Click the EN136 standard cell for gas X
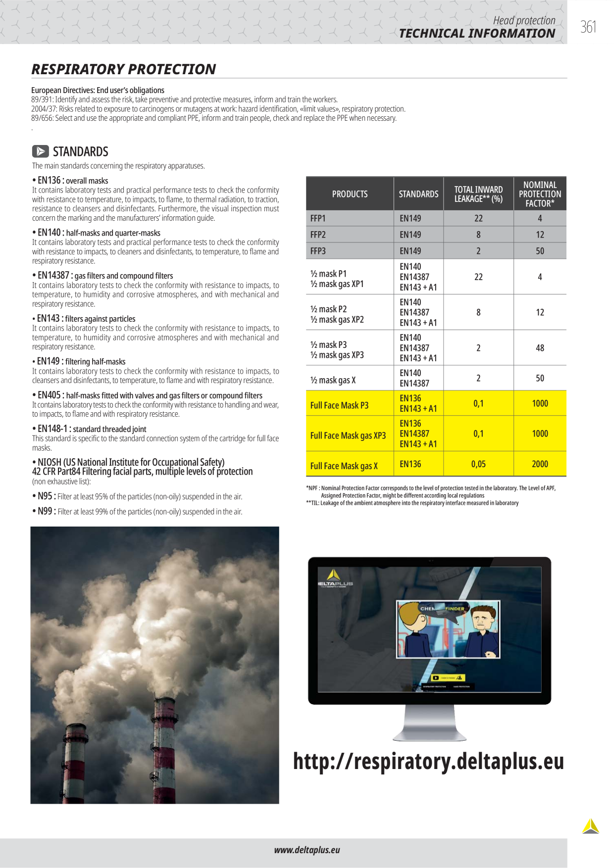The width and height of the screenshot is (614, 868). pos(418,464)
